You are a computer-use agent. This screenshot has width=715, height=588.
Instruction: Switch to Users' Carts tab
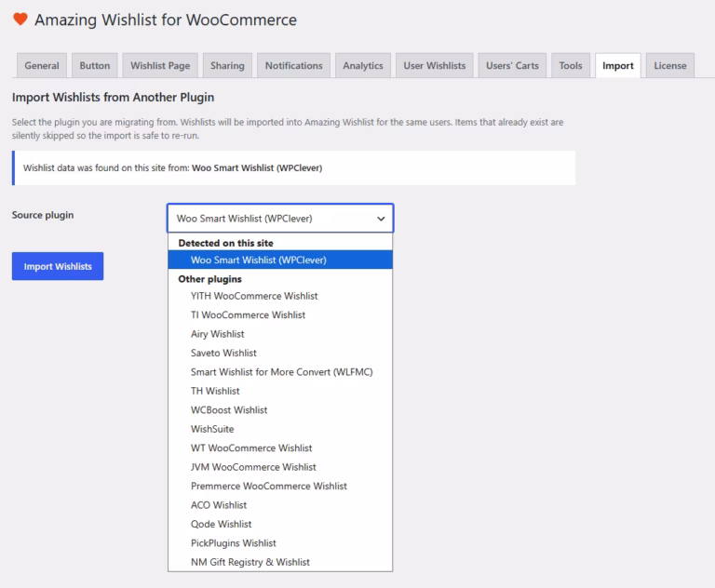[513, 66]
